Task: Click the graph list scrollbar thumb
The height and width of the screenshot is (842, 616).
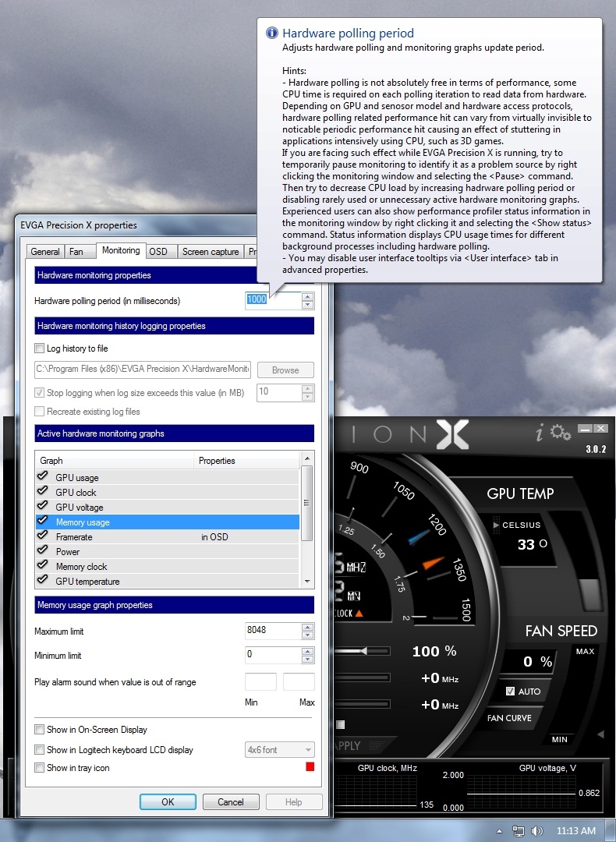Action: coord(307,503)
